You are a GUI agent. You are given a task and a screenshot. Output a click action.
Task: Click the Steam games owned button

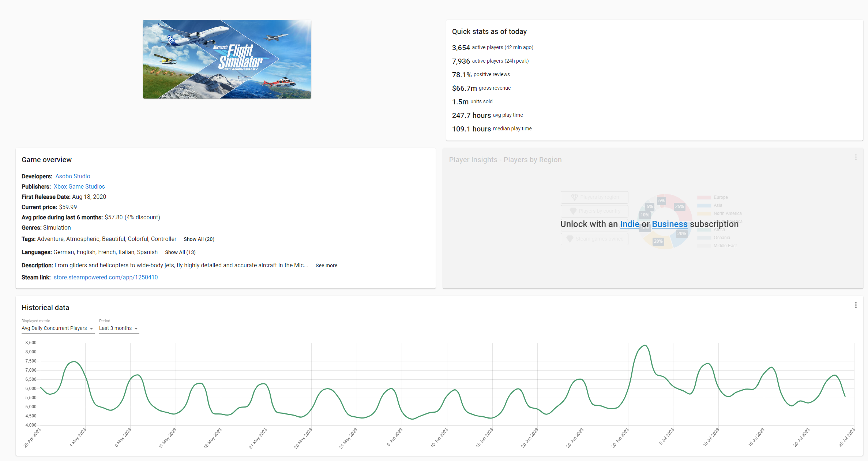594,239
